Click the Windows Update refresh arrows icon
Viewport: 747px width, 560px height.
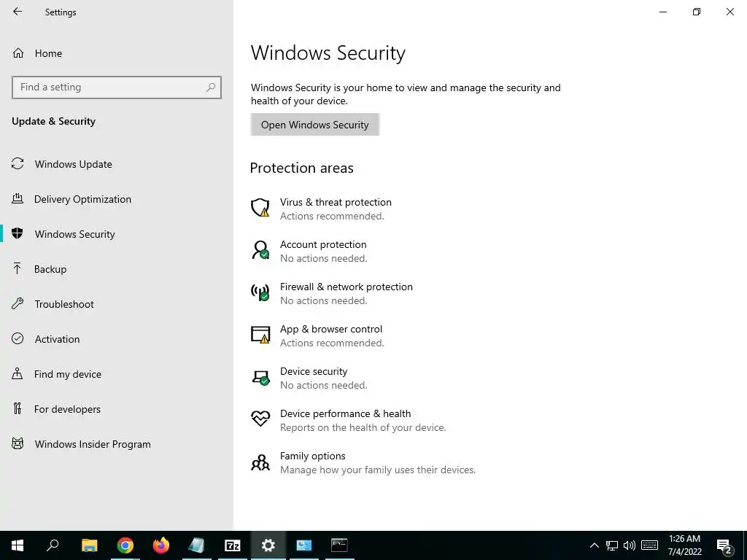(18, 164)
